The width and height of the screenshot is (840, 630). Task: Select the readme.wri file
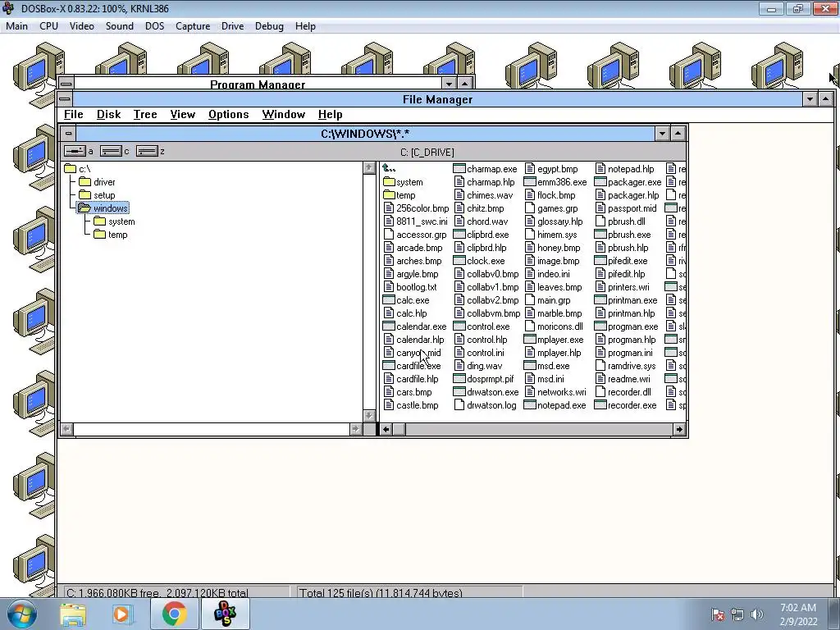coord(623,379)
